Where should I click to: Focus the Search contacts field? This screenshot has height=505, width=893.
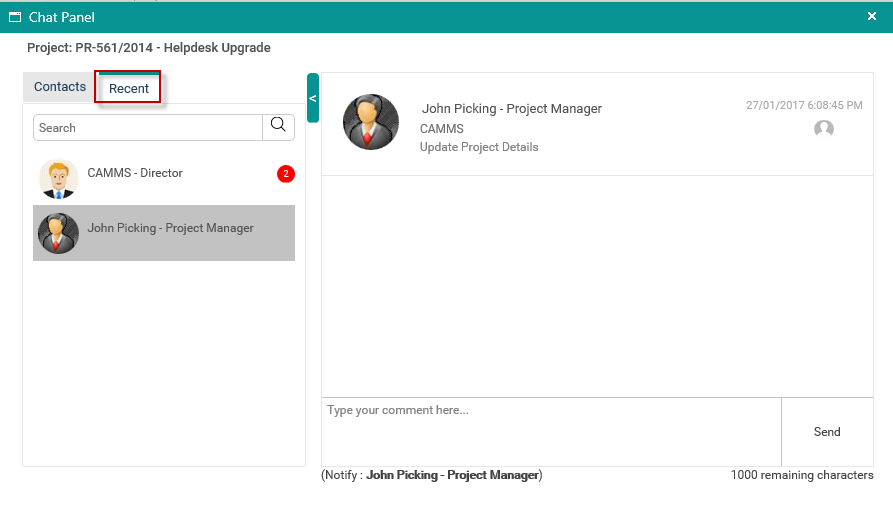click(x=148, y=128)
